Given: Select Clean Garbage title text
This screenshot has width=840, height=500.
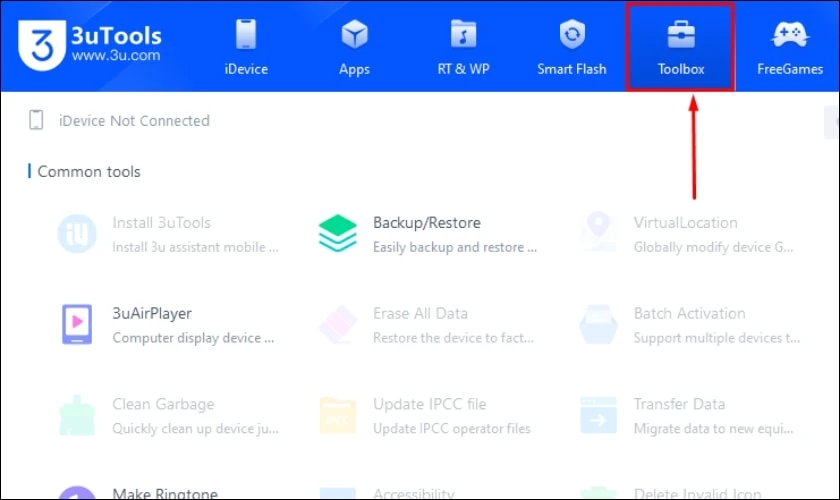Looking at the screenshot, I should point(163,404).
